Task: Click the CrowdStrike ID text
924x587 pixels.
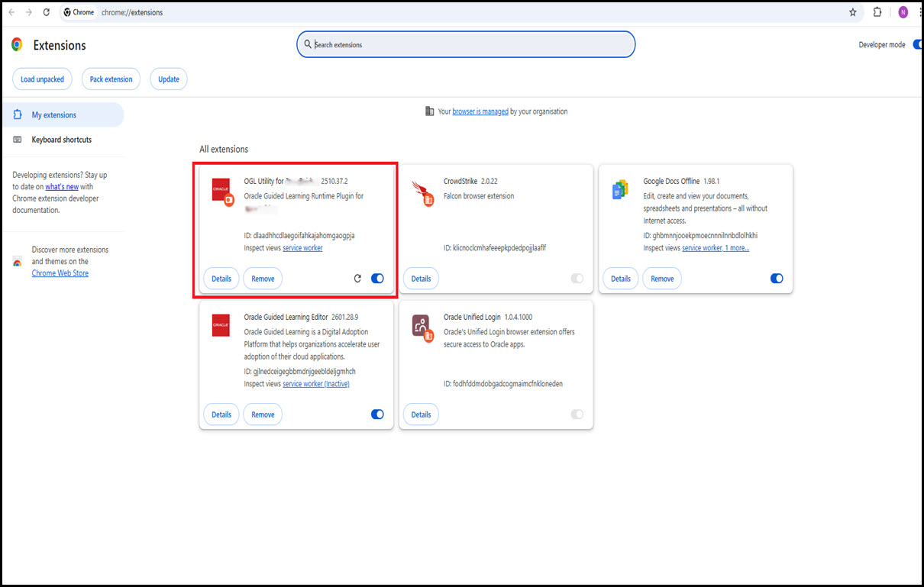Action: (x=495, y=248)
